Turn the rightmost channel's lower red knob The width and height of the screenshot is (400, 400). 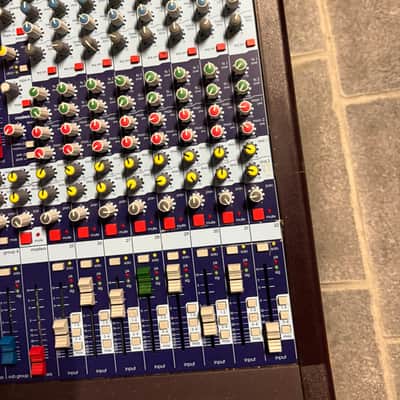tap(247, 128)
